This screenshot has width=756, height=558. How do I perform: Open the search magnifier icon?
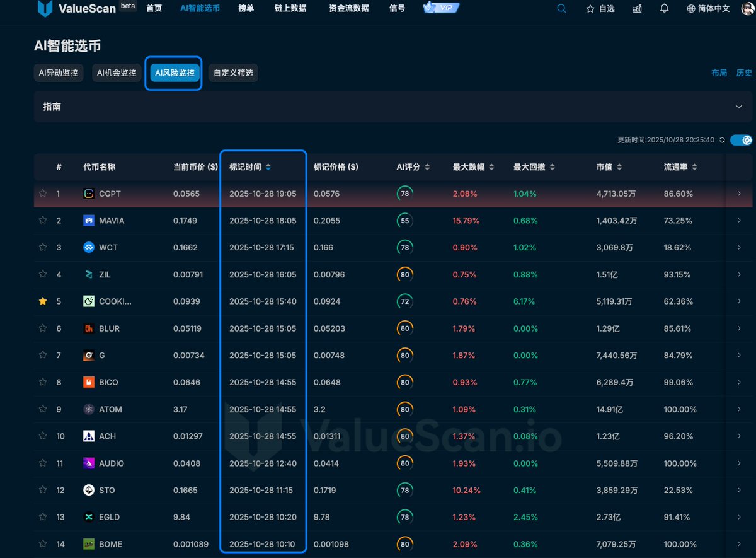coord(562,9)
